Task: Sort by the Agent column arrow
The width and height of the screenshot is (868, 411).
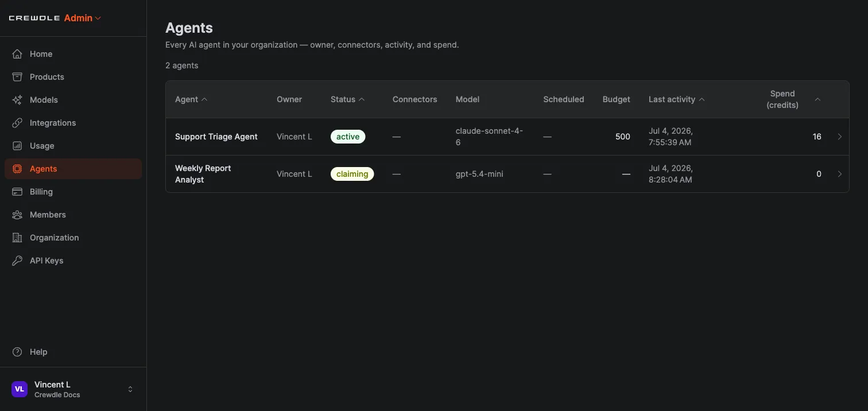Action: 204,99
